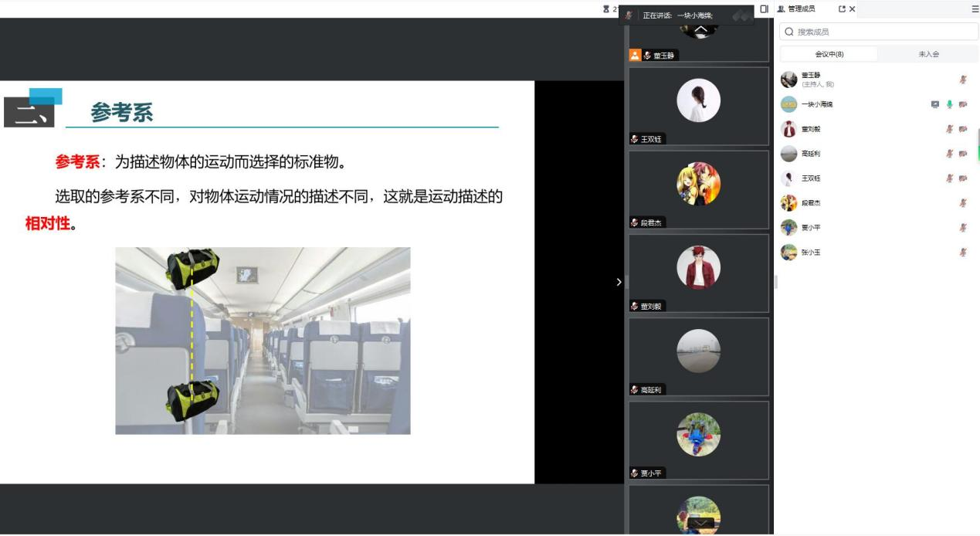The height and width of the screenshot is (536, 980).
Task: Click the camera icon beside 高延利
Action: click(962, 154)
